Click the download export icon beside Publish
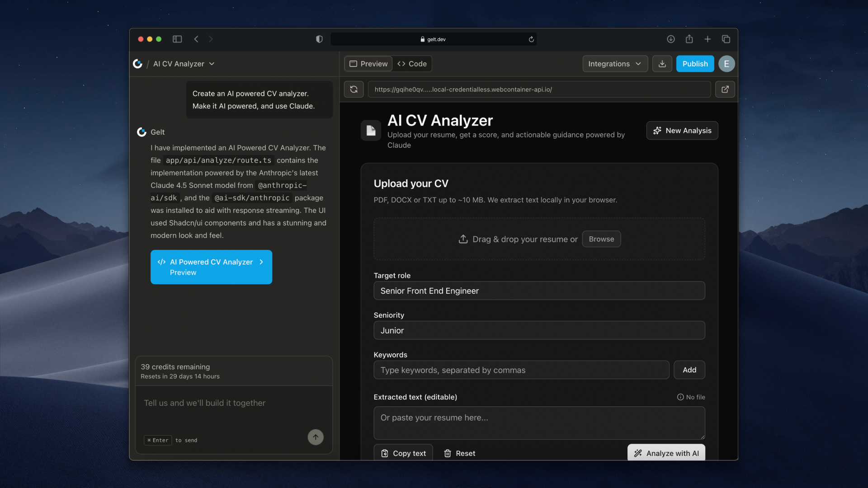The image size is (868, 488). (662, 64)
